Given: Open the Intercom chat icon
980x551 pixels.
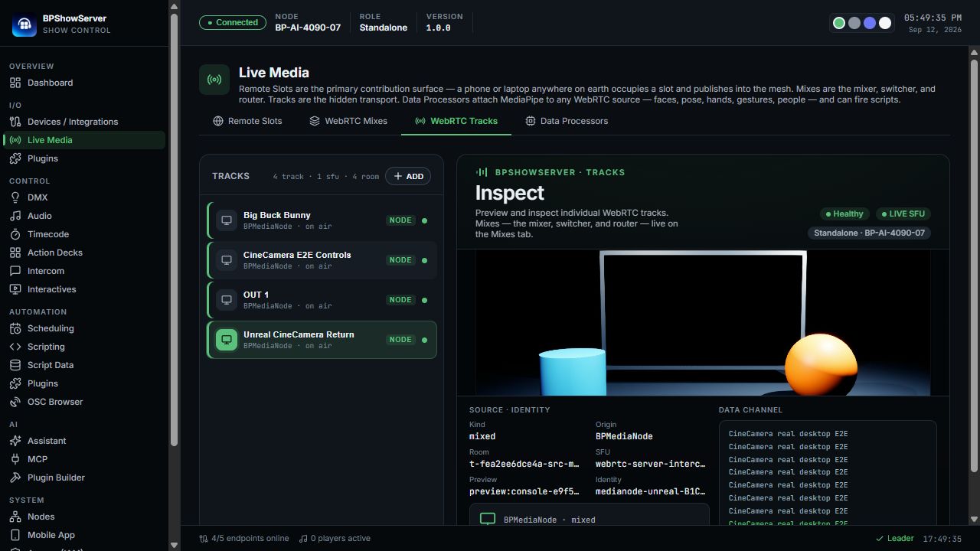Looking at the screenshot, I should (x=15, y=271).
